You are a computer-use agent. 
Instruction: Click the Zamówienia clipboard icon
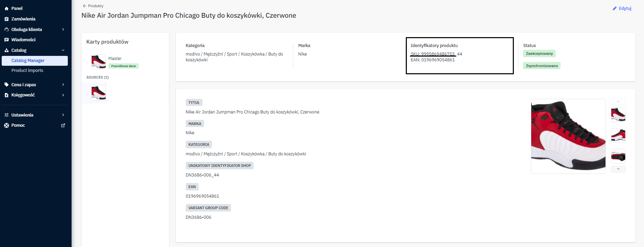[x=6, y=19]
